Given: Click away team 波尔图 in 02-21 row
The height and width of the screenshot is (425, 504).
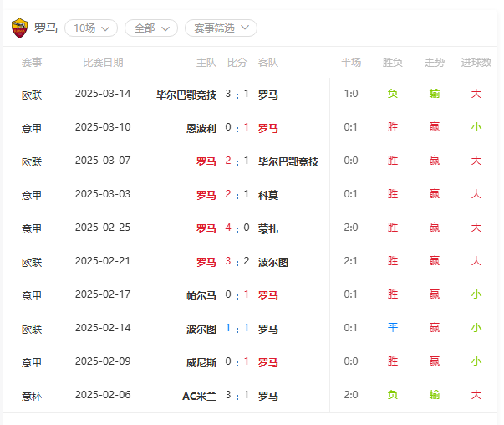Looking at the screenshot, I should [273, 262].
